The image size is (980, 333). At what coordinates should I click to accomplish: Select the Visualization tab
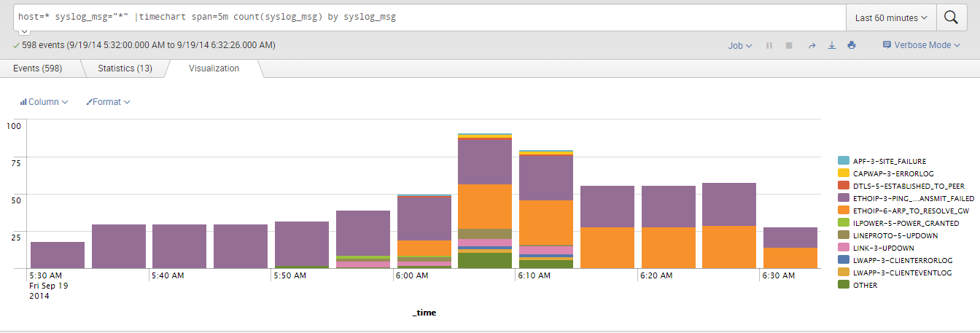(x=214, y=68)
